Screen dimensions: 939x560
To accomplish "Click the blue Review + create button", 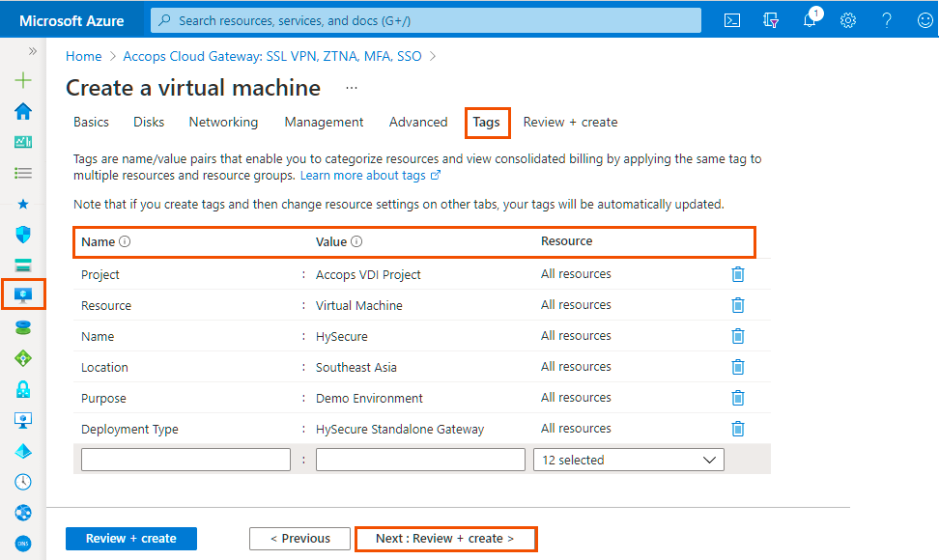I will (x=131, y=539).
